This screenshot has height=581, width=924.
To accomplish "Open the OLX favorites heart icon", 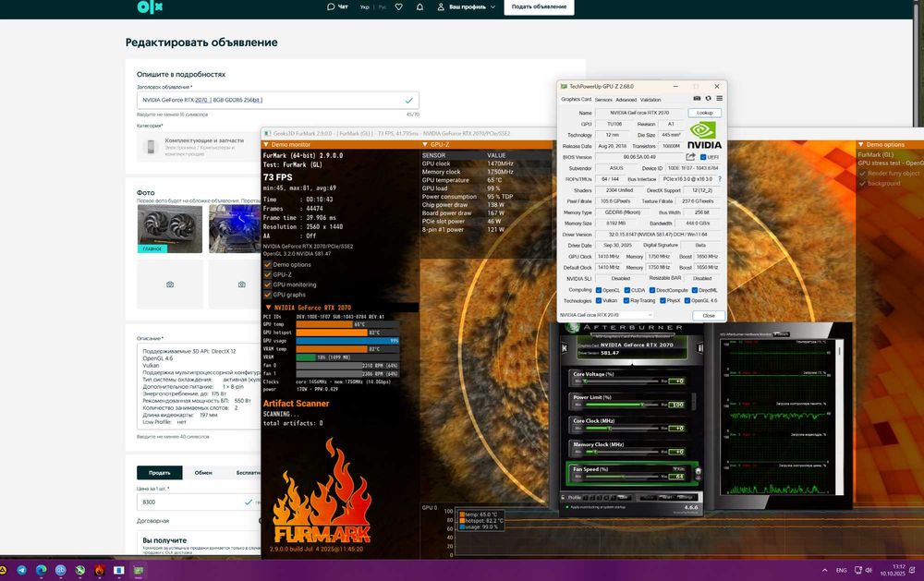I will (x=398, y=6).
